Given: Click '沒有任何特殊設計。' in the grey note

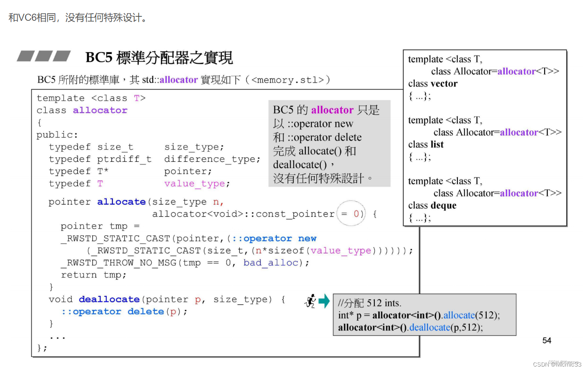Looking at the screenshot, I should (324, 179).
